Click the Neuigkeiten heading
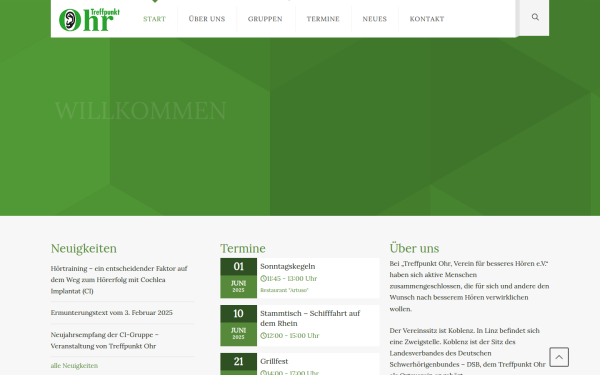The height and width of the screenshot is (375, 600). pos(84,249)
